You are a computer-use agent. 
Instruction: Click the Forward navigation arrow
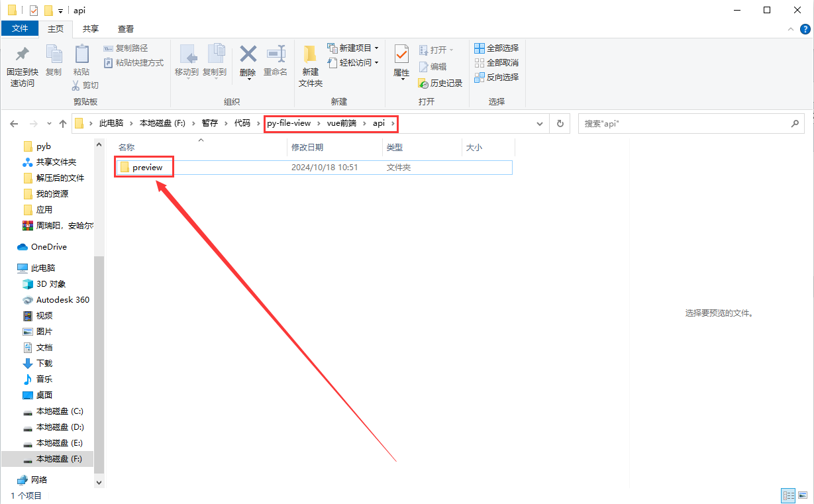click(32, 124)
